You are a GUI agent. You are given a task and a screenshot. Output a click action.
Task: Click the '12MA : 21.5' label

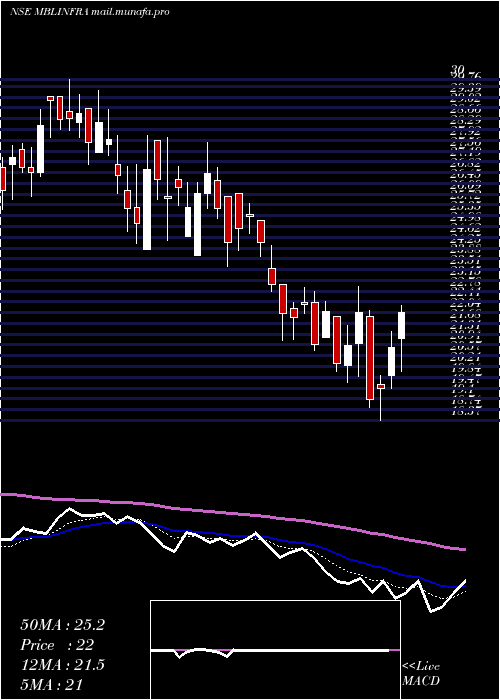pos(62,665)
